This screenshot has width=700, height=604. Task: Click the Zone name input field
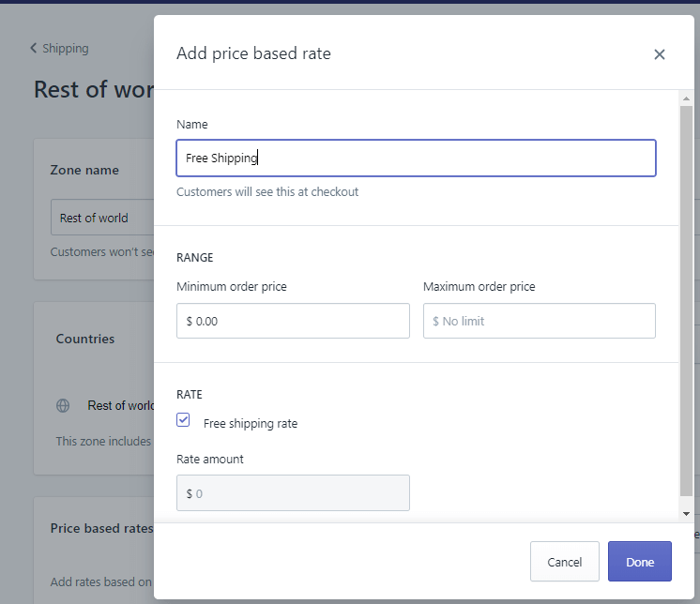[101, 218]
